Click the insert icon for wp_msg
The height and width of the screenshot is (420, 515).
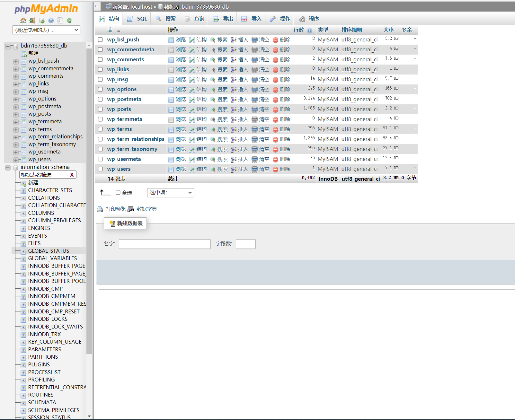[x=234, y=80]
